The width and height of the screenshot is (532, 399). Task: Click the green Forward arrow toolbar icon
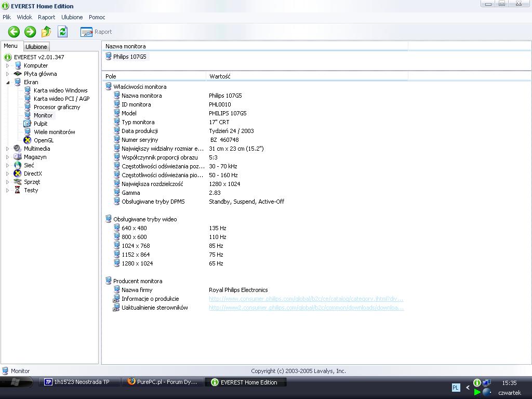[30, 32]
